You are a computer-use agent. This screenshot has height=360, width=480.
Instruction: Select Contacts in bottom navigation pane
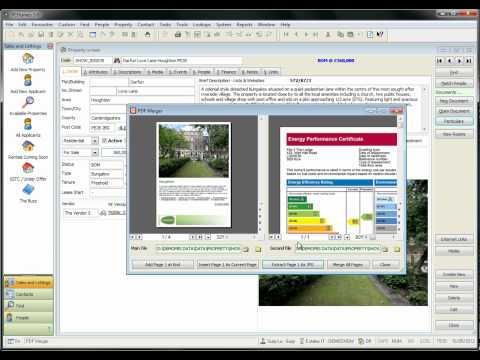coord(29,294)
